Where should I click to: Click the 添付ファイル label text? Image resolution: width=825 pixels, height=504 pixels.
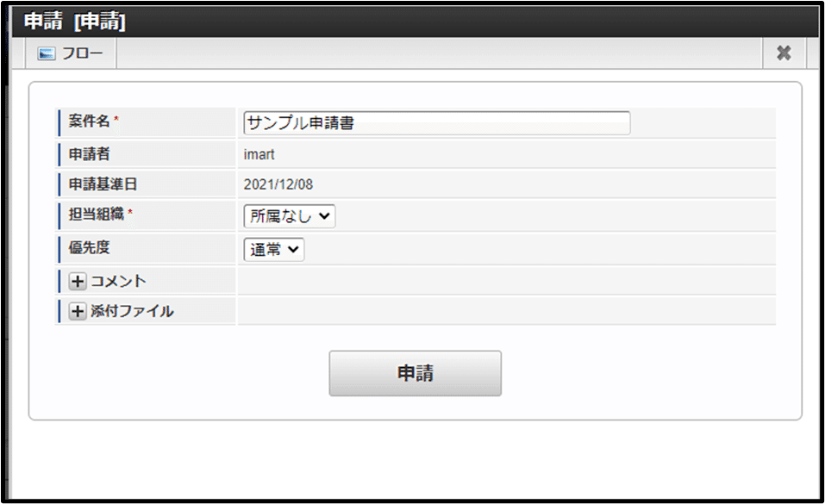coord(132,312)
